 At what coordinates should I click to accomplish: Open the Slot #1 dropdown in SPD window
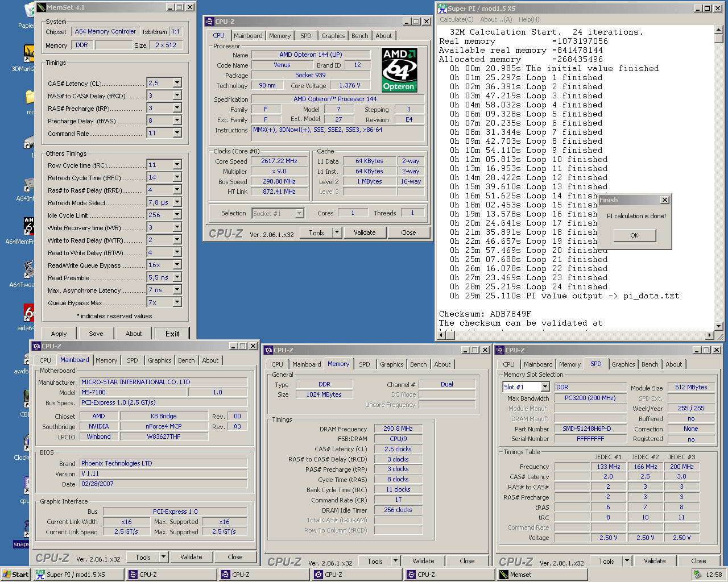(545, 387)
